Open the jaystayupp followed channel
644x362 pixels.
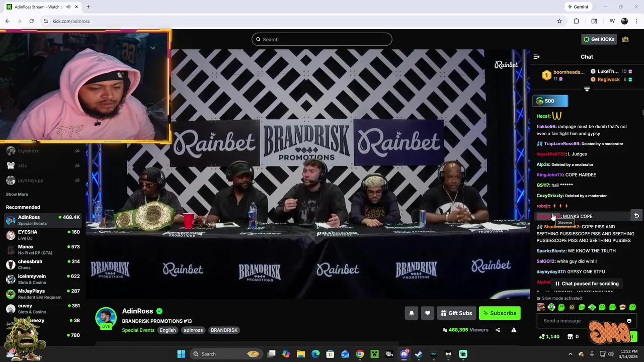coord(43,180)
